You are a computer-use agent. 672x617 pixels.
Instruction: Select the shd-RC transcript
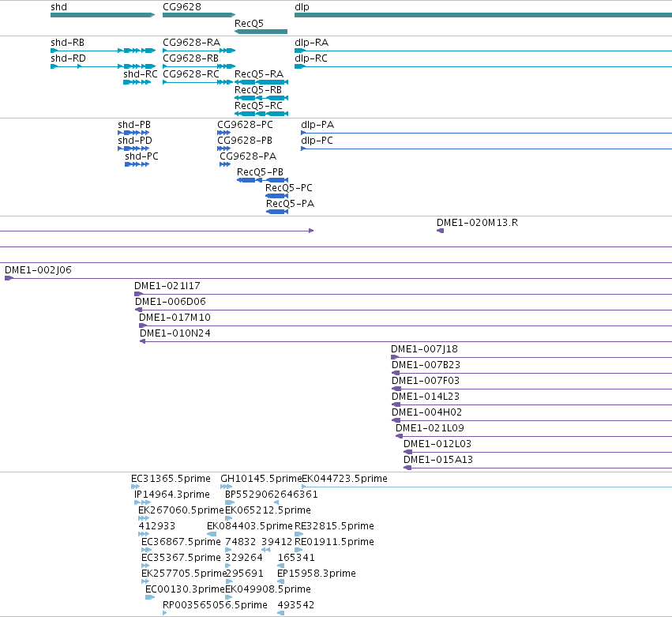pyautogui.click(x=137, y=82)
